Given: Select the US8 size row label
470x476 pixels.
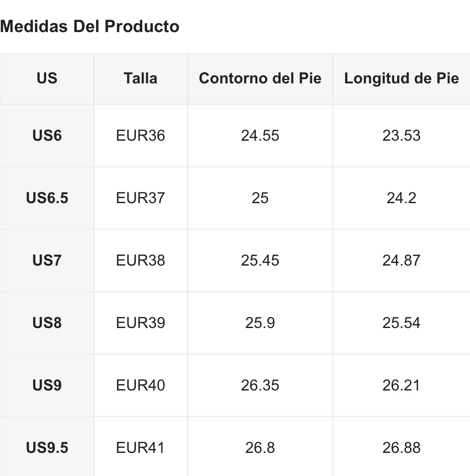Looking at the screenshot, I should point(47,323).
